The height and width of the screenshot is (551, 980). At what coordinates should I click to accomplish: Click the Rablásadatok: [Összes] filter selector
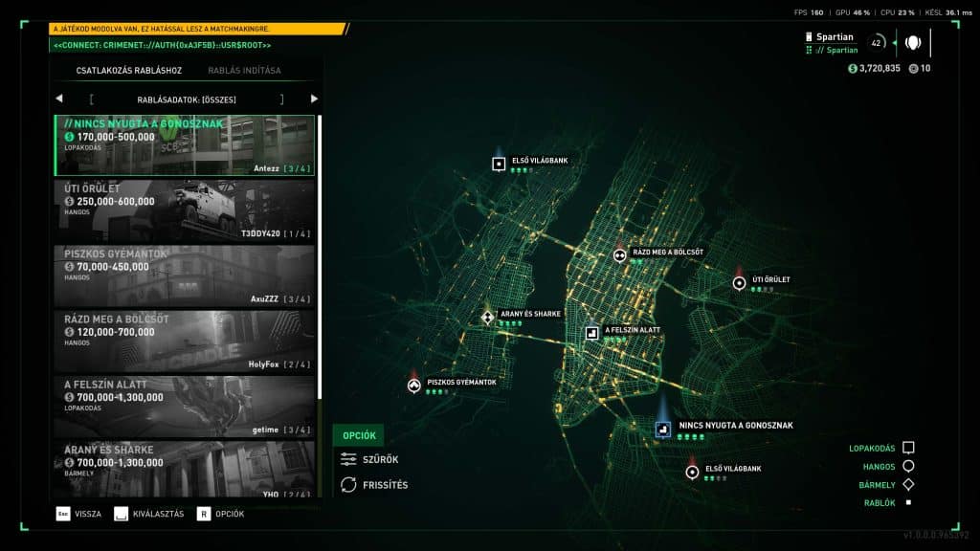tap(187, 99)
